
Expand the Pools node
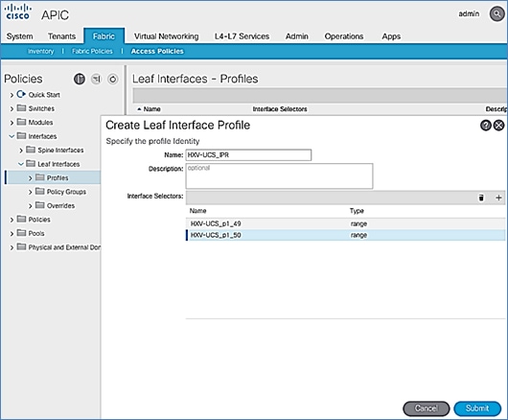pyautogui.click(x=12, y=234)
